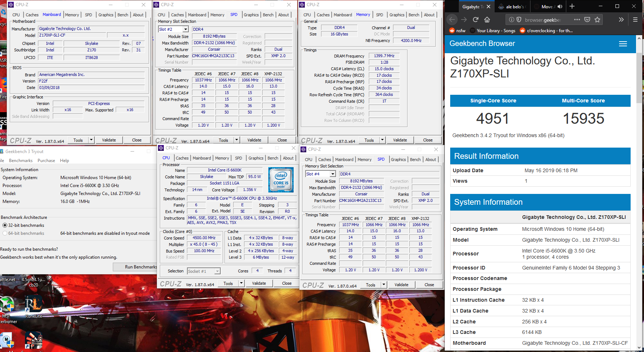
Task: Click the Intel Core i5 inside logo
Action: (281, 179)
